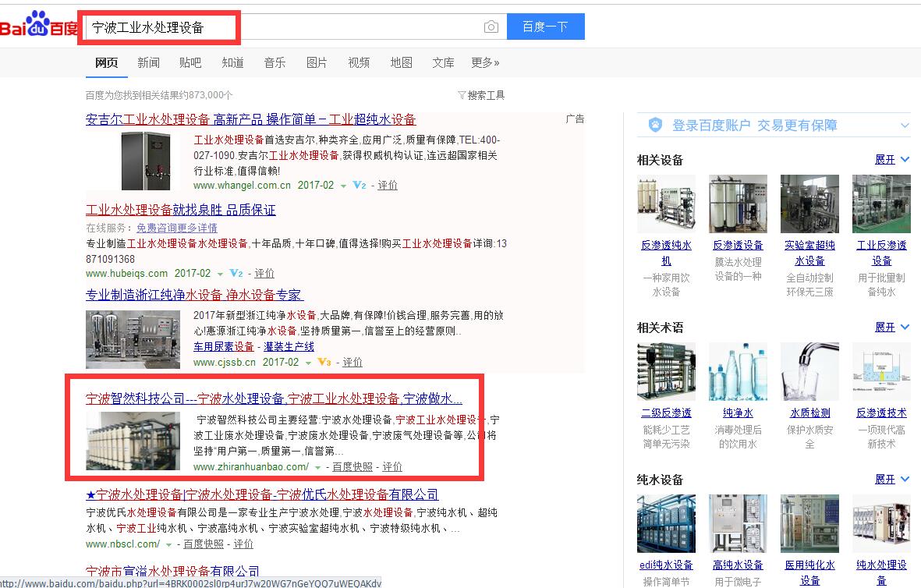
Task: Click the Baidu logo
Action: click(x=39, y=25)
